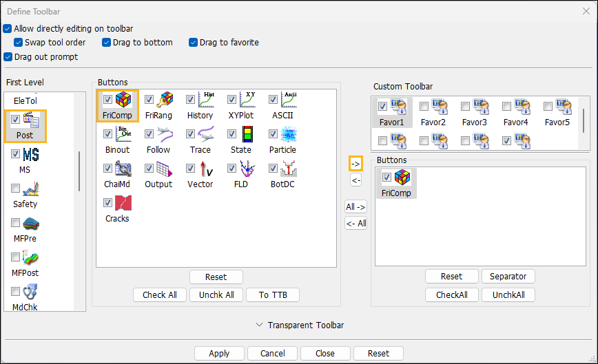Select the FriRang button icon

tap(163, 101)
